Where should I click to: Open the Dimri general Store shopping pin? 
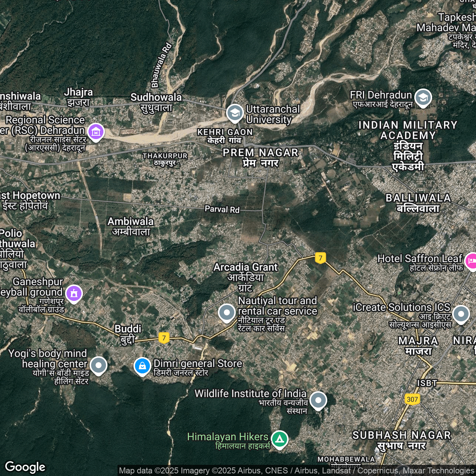click(142, 366)
